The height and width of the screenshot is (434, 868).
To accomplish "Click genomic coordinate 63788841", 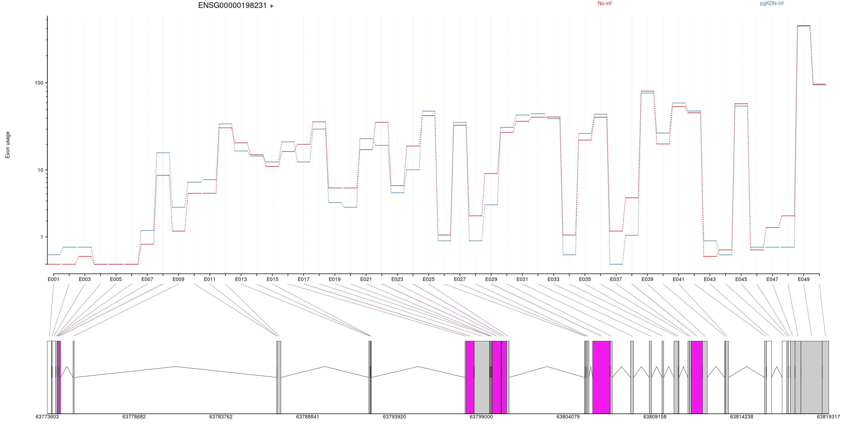I will coord(307,417).
